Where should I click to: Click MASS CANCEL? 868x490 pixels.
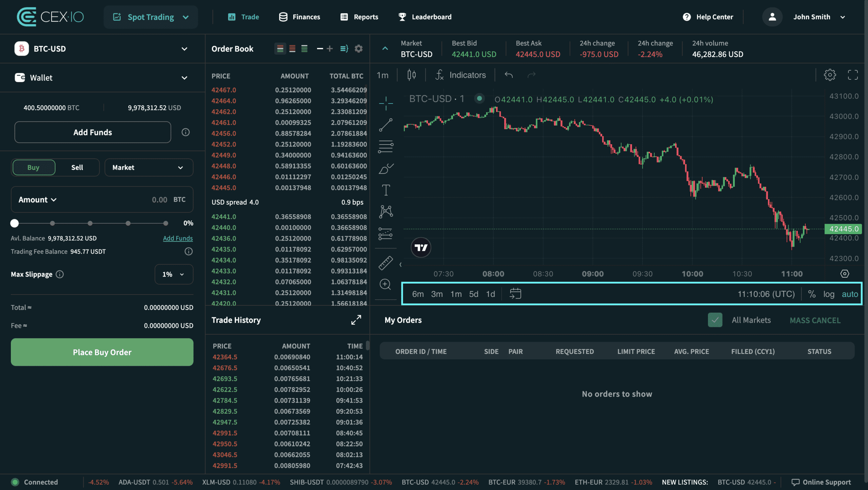[815, 320]
